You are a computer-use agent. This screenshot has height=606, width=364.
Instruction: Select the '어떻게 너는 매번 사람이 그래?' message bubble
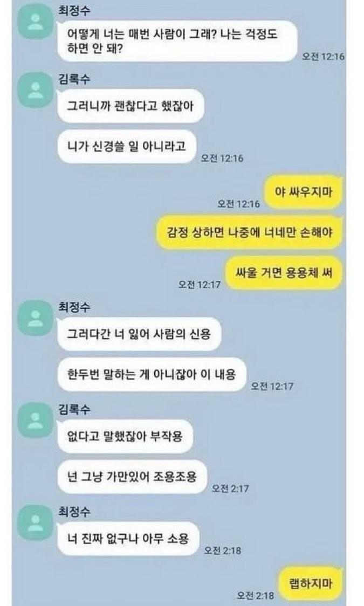point(177,41)
